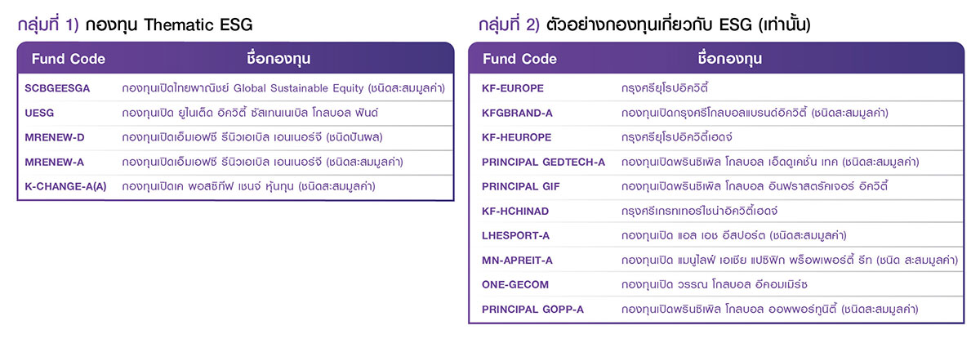The height and width of the screenshot is (339, 980).
Task: Click the KFGBRAND-A fund code
Action: [x=517, y=112]
